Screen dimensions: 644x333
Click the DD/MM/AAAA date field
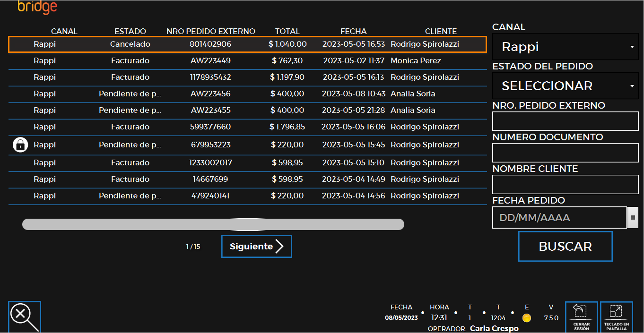coord(559,218)
